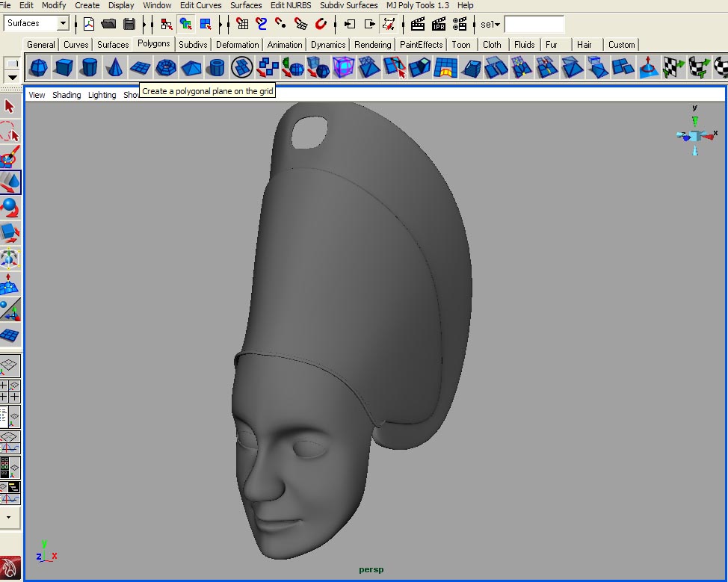Toggle snap to points

coord(281,24)
